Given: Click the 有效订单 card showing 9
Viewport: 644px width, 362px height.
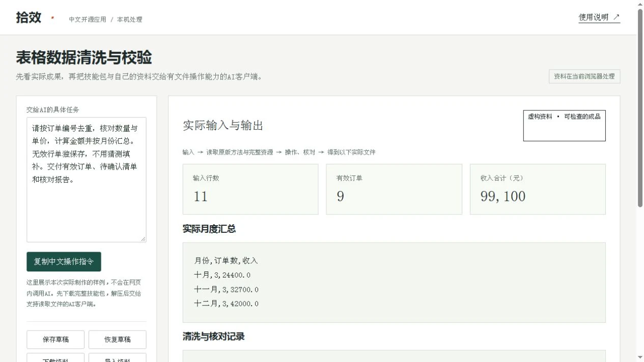Looking at the screenshot, I should [394, 189].
